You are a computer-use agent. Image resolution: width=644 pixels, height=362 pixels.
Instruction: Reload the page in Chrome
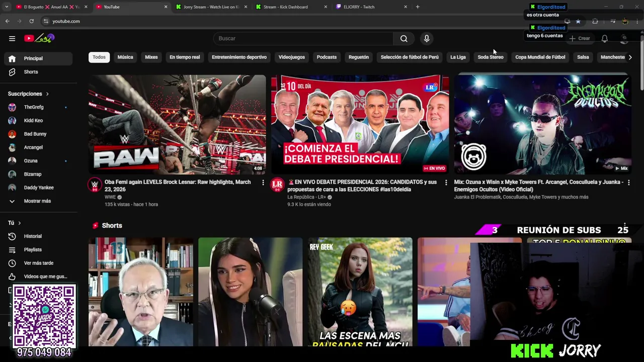[31, 21]
